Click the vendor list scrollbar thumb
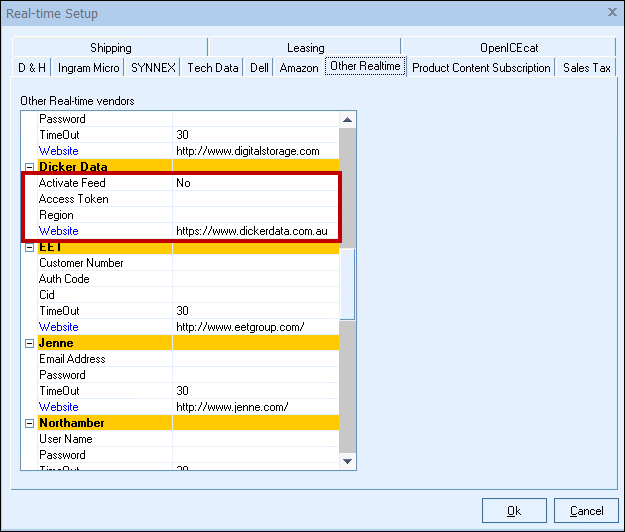625x532 pixels. (348, 284)
